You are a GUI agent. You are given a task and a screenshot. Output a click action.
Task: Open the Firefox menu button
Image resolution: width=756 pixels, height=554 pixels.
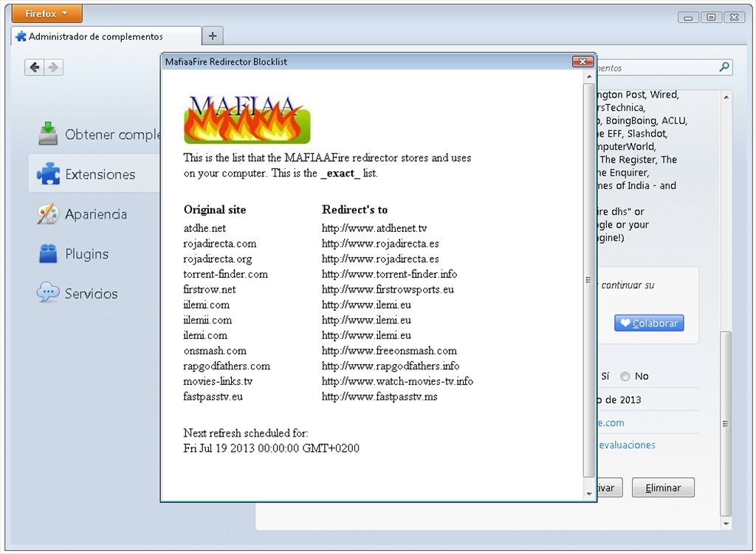tap(47, 13)
